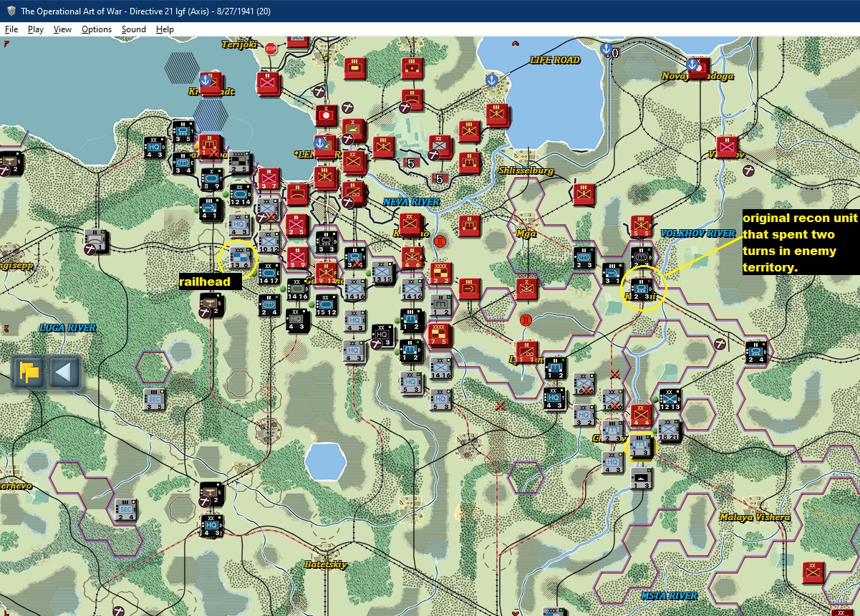860x616 pixels.
Task: Click the Malaya Vishera town label
Action: coord(755,517)
